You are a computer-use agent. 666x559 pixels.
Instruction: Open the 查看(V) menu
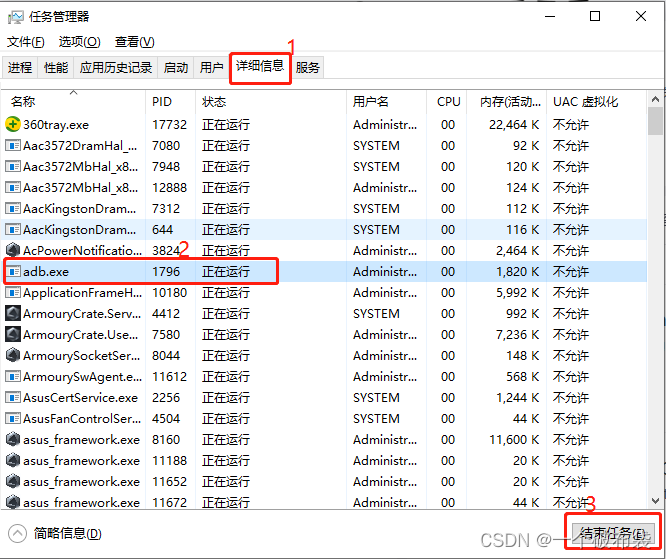(x=135, y=42)
